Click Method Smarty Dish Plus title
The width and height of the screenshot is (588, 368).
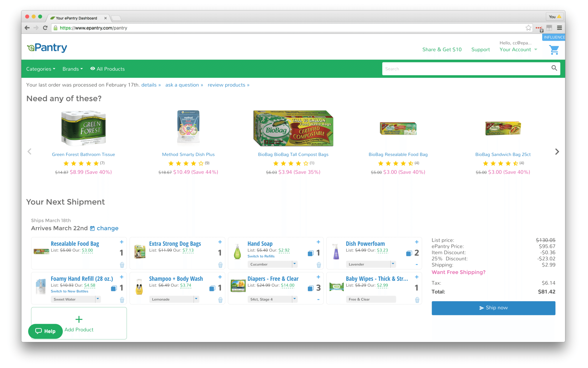coord(188,155)
